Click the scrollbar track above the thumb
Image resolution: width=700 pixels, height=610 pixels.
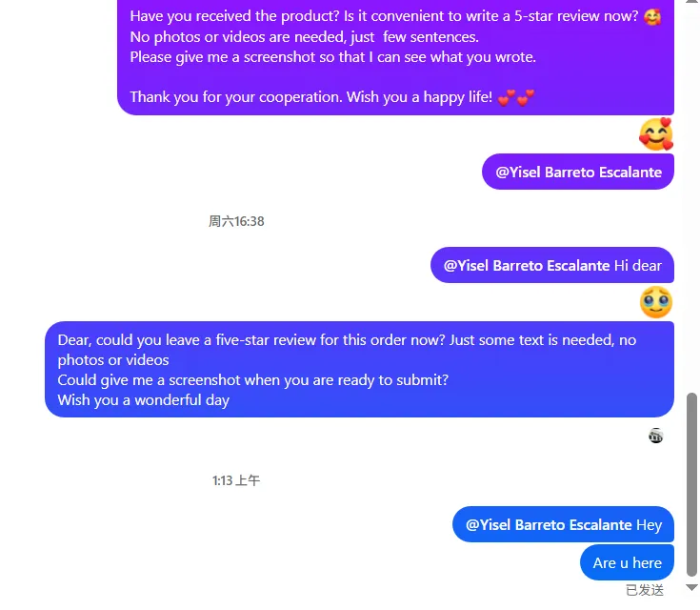coord(692,191)
